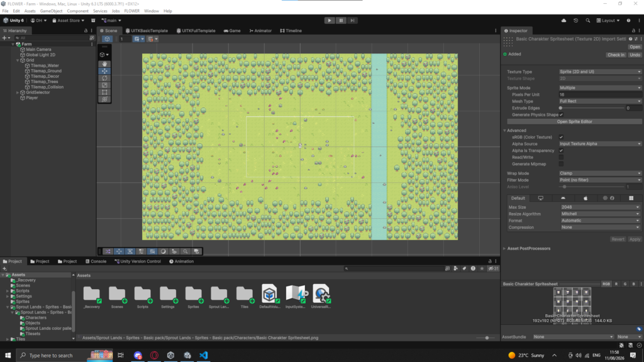Click Open Sprite Editor button
The image size is (644, 362).
point(574,122)
